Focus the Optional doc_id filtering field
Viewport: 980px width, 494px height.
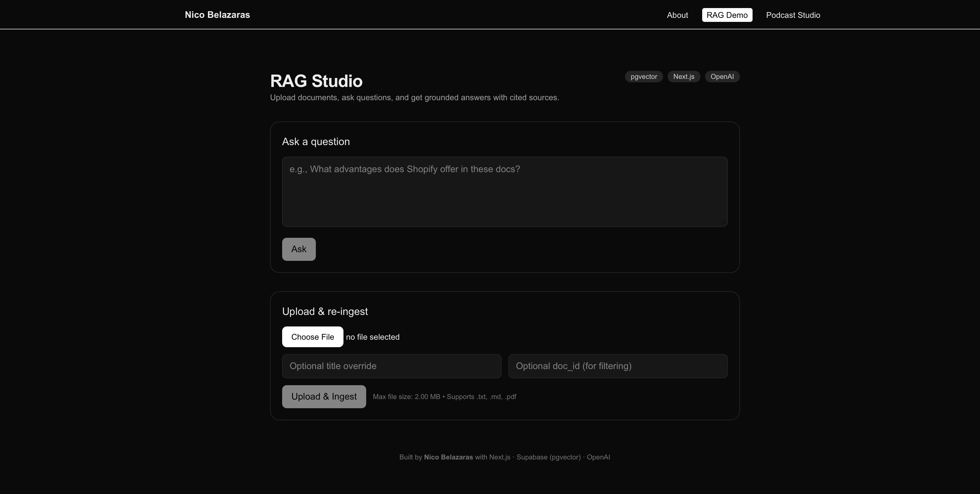point(618,366)
